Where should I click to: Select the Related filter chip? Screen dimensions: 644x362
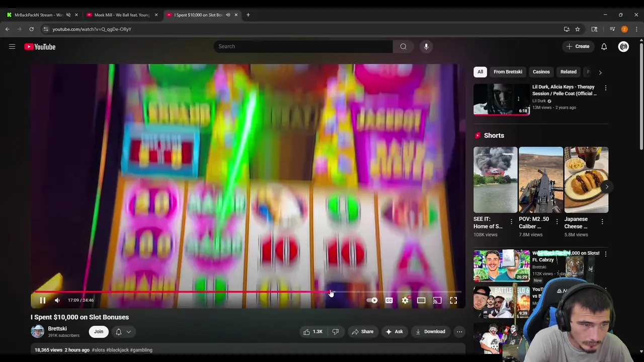coord(569,72)
